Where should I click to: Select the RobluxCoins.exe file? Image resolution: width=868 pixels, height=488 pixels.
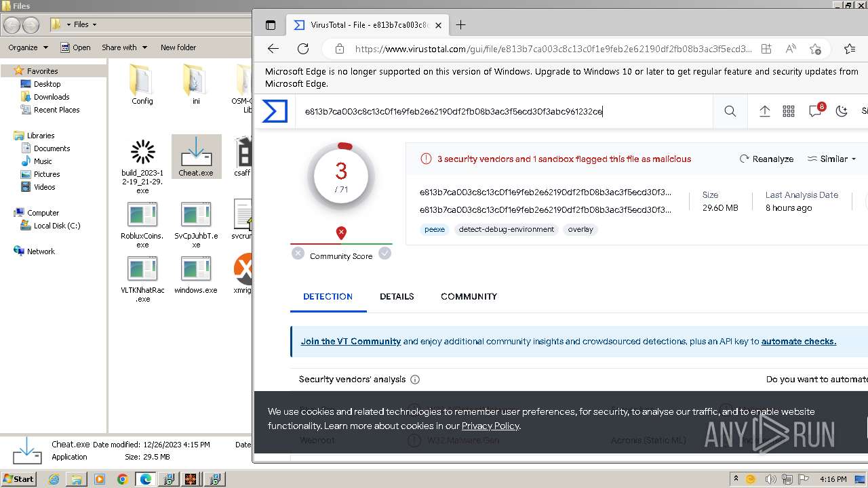click(142, 225)
